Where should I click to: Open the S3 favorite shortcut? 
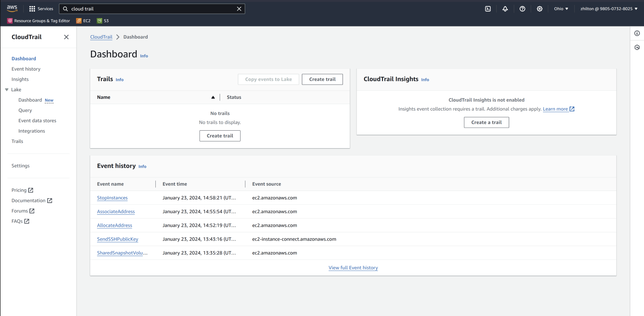tap(103, 21)
